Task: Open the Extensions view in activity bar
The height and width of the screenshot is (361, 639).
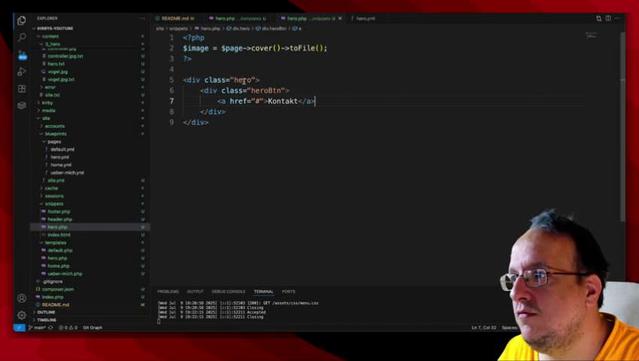Action: click(22, 88)
